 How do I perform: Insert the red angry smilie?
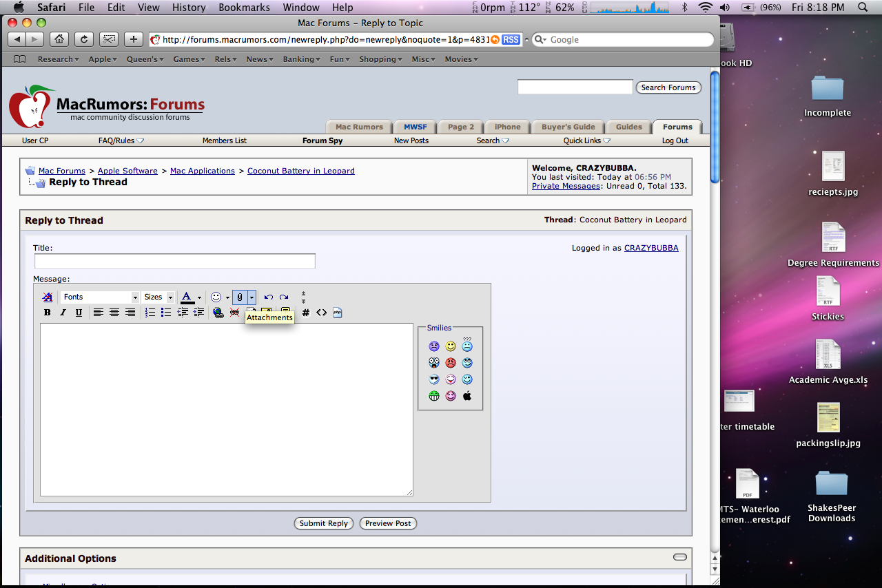coord(451,363)
